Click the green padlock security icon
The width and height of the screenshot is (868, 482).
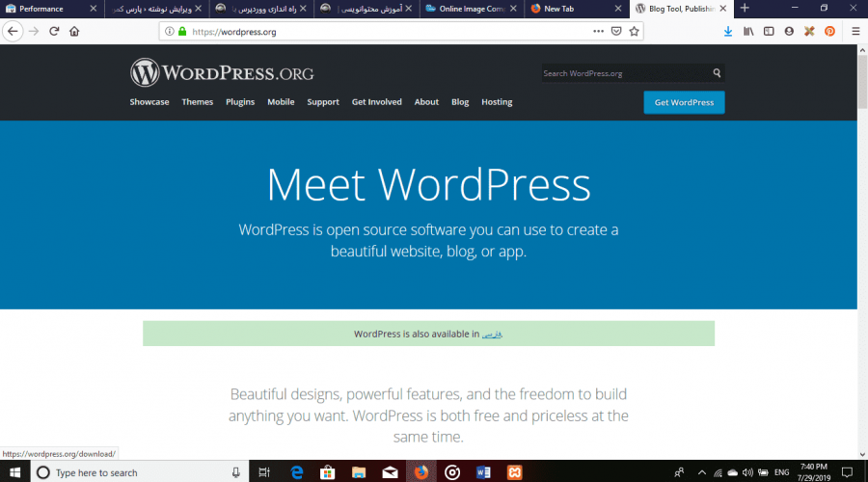[182, 32]
